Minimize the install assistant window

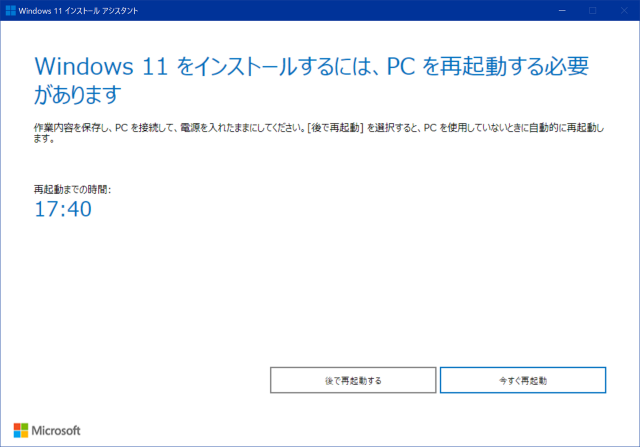pyautogui.click(x=562, y=11)
